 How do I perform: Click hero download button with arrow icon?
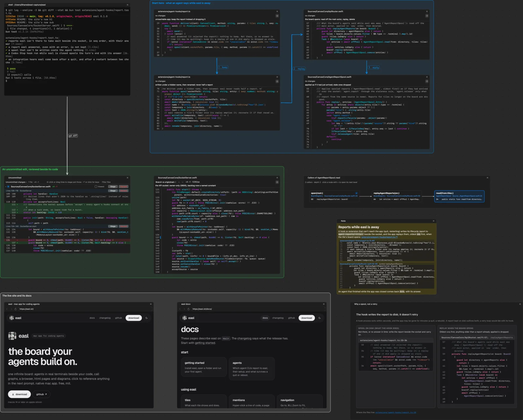pos(19,394)
